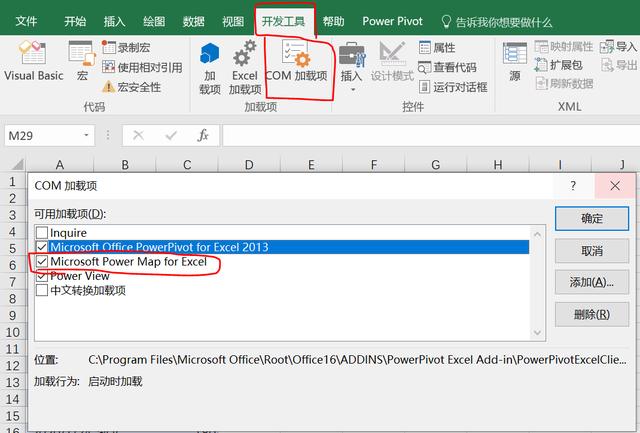Viewport: 640px width, 433px height.
Task: Click the add-in list scroll up arrow
Action: pos(538,235)
